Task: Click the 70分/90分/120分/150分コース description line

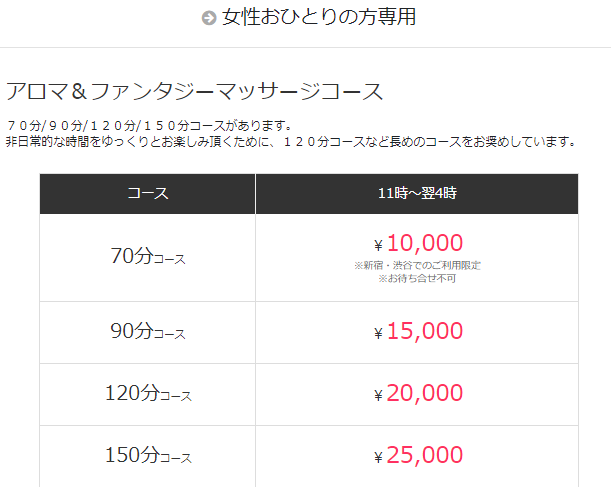Action: (149, 125)
